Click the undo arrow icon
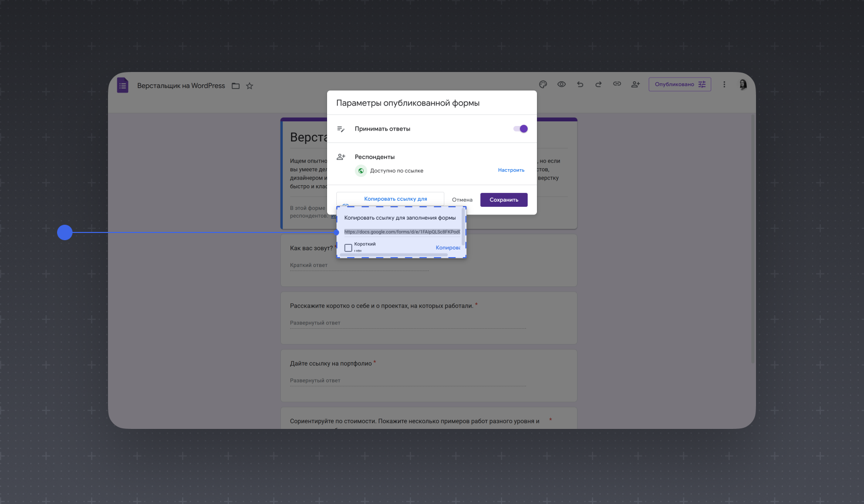864x504 pixels. [580, 84]
